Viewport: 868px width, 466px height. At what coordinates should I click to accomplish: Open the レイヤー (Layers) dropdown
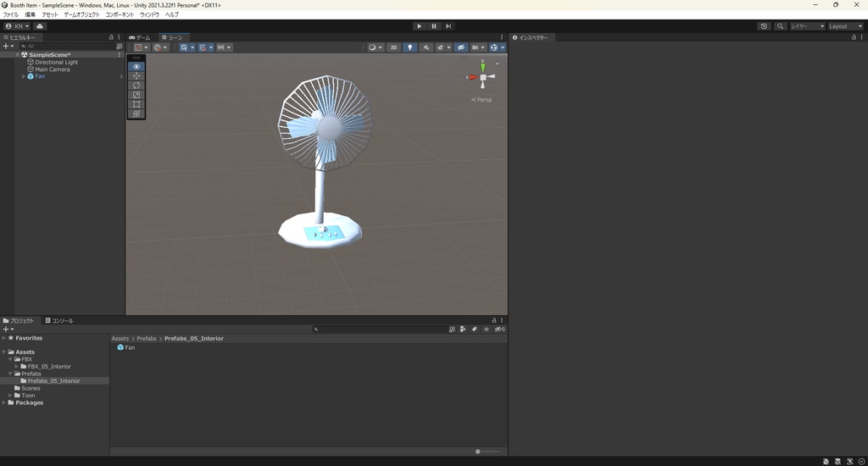(807, 26)
